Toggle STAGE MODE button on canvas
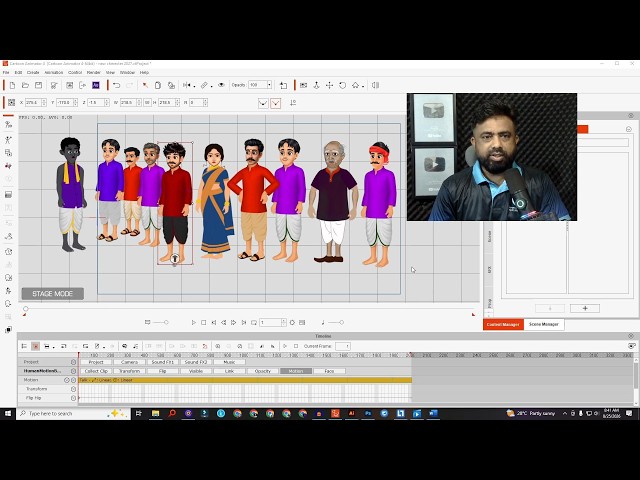 tap(53, 294)
